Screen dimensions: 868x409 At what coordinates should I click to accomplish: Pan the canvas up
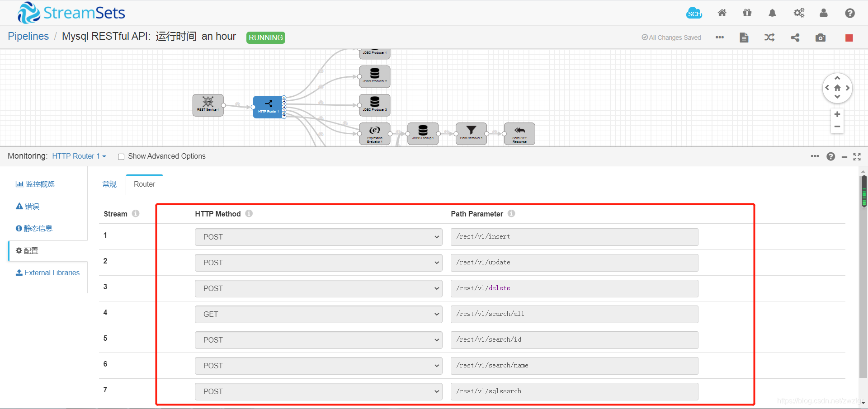click(837, 78)
